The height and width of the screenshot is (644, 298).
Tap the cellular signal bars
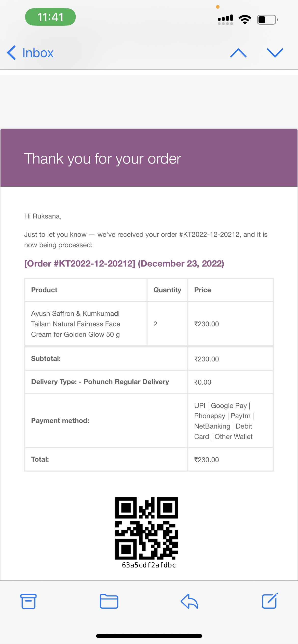coord(225,20)
